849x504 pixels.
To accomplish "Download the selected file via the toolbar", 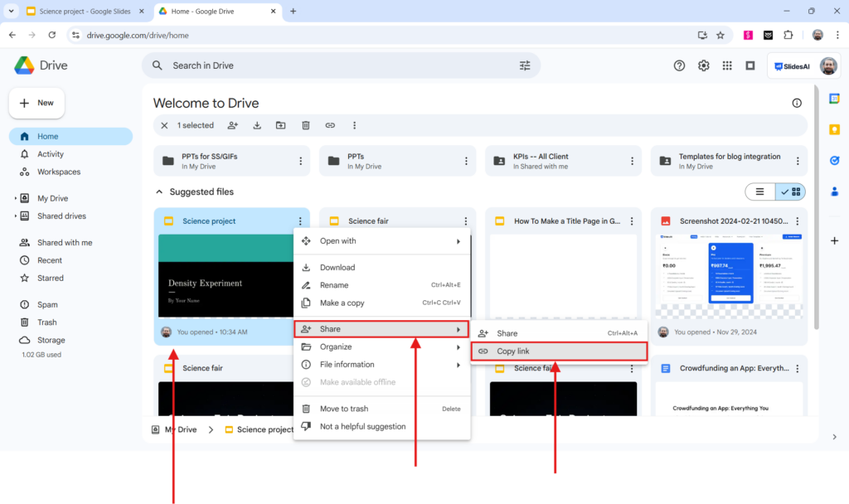I will [256, 125].
